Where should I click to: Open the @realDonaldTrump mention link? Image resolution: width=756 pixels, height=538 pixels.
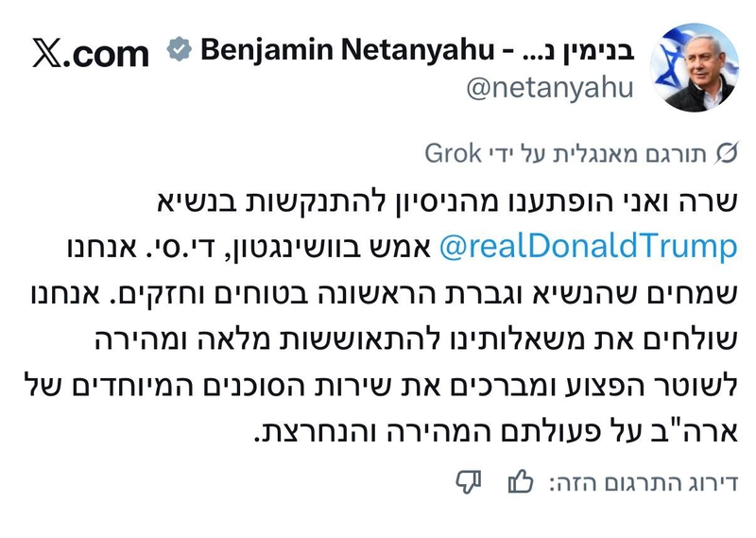click(x=586, y=248)
